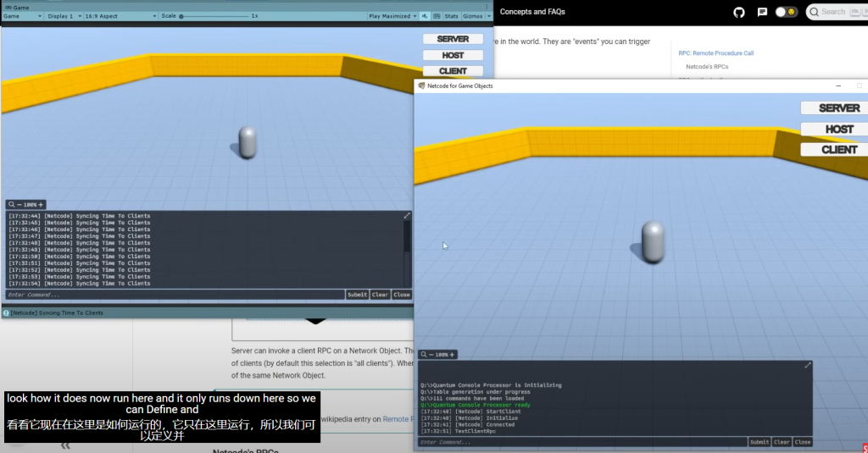Open the Play Maximized dropdown
The image size is (868, 453).
click(x=390, y=16)
